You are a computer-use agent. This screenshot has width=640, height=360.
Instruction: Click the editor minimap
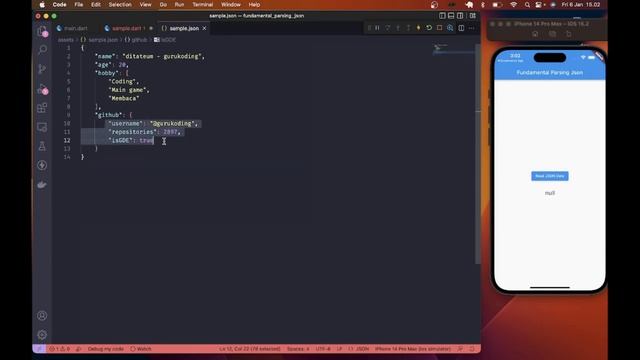tap(453, 49)
